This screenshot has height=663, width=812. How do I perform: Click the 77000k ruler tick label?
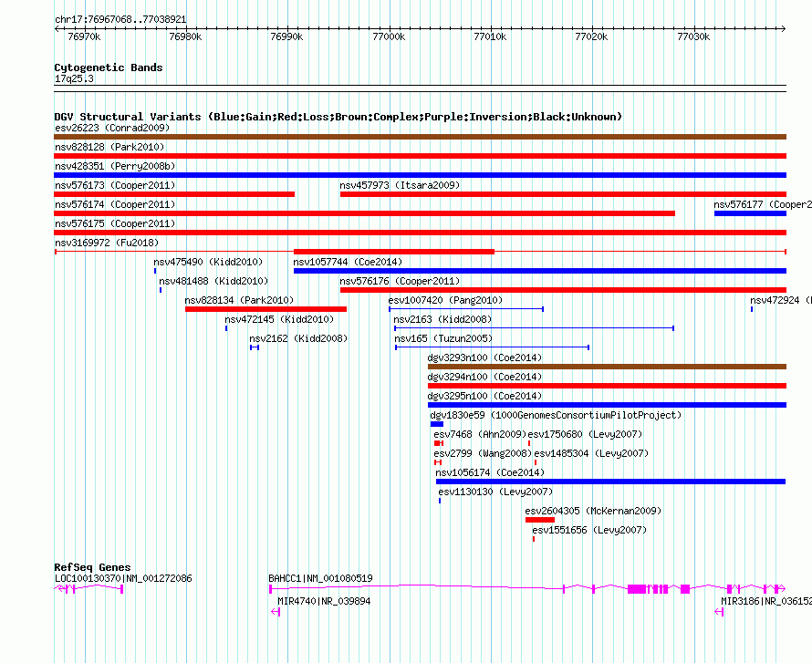(389, 36)
